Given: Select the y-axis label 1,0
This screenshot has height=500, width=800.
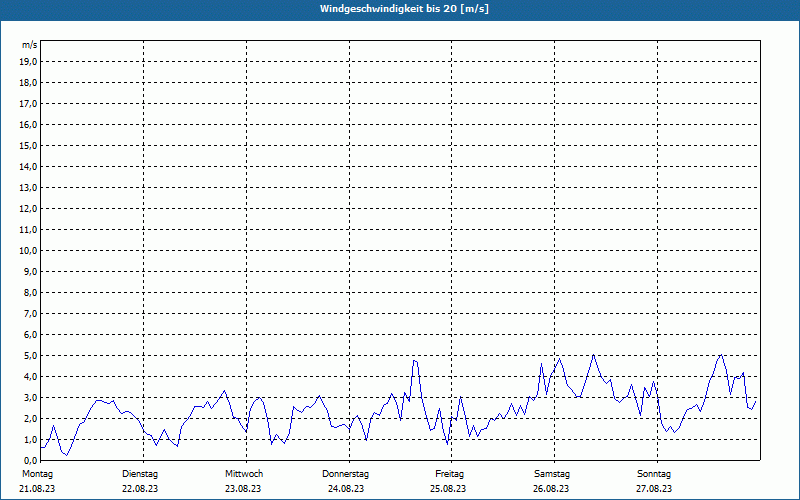Looking at the screenshot, I should click(x=30, y=439).
